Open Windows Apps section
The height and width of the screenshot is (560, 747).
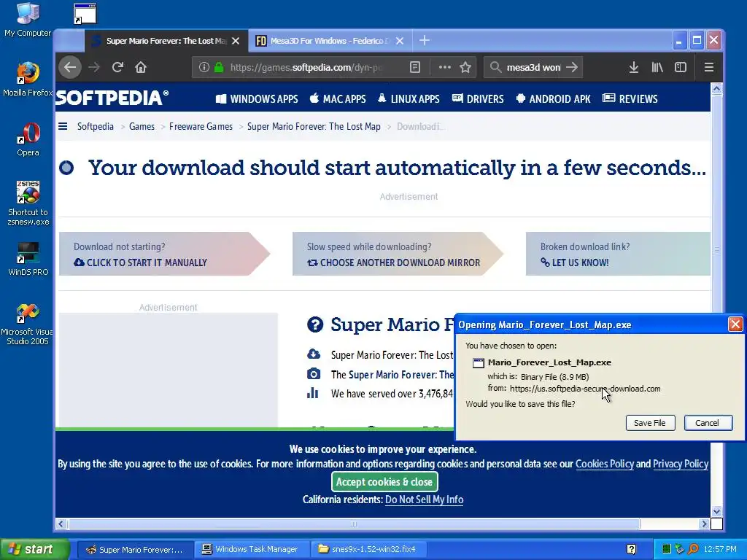pos(257,99)
